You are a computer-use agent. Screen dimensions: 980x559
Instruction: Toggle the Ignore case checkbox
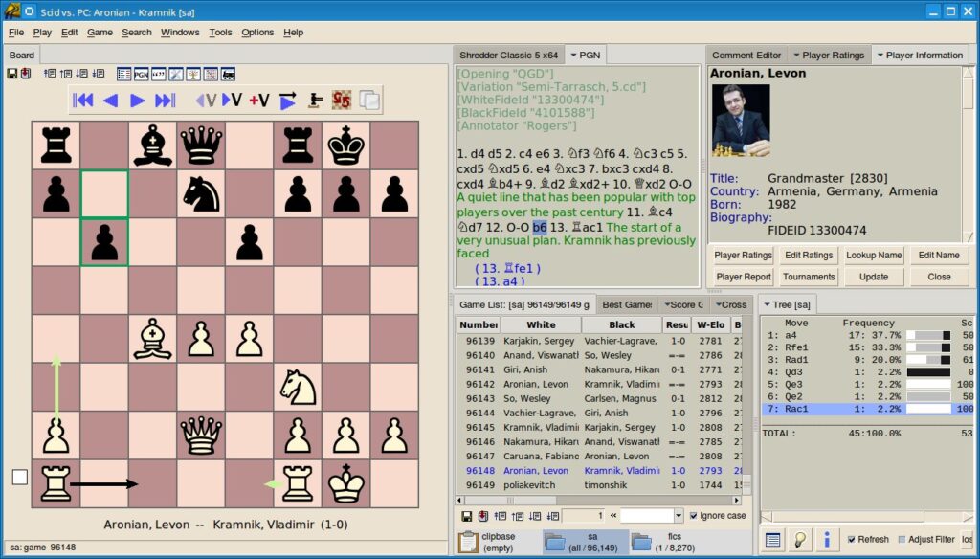[692, 516]
